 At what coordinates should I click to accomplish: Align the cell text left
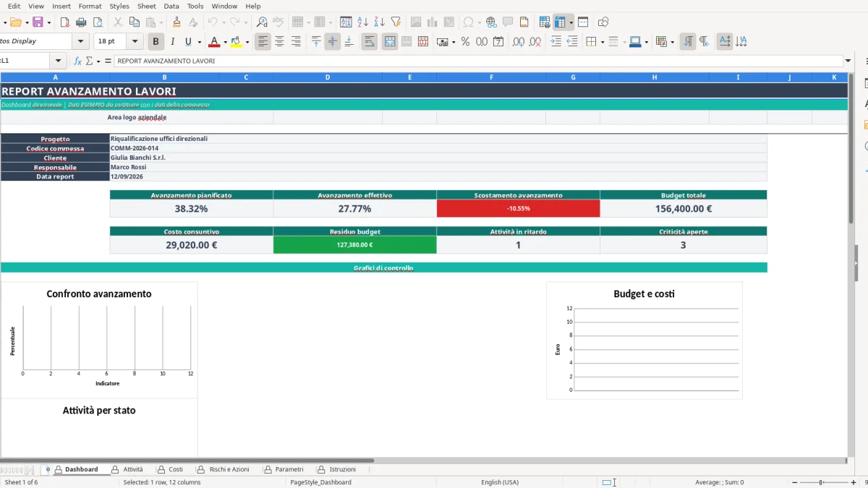coord(263,42)
